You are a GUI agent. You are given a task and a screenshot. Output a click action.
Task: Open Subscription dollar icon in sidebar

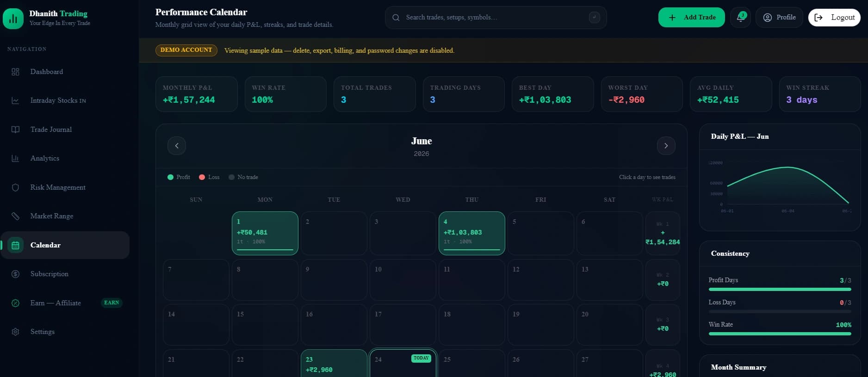click(15, 274)
